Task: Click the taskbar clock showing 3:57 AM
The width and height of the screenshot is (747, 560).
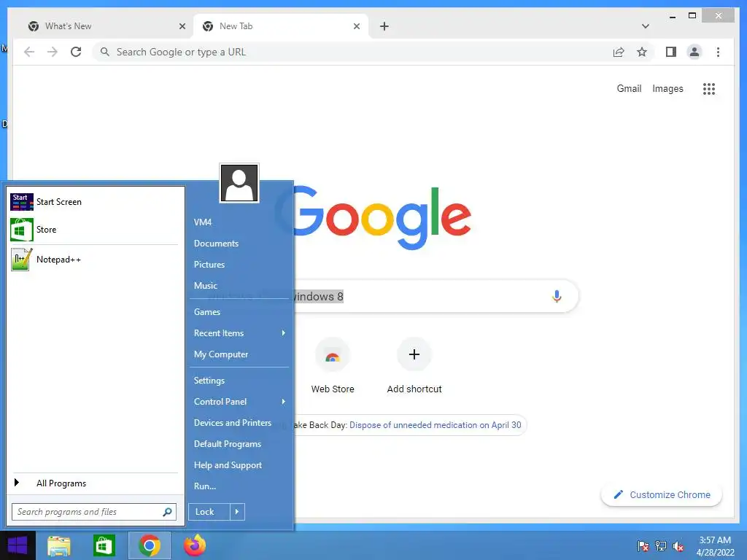Action: coord(715,546)
